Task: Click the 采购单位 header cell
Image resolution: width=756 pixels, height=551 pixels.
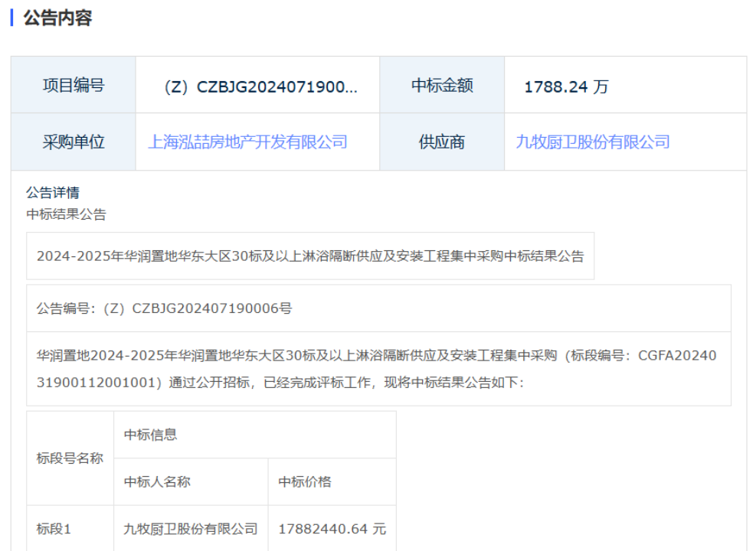Action: (x=74, y=142)
